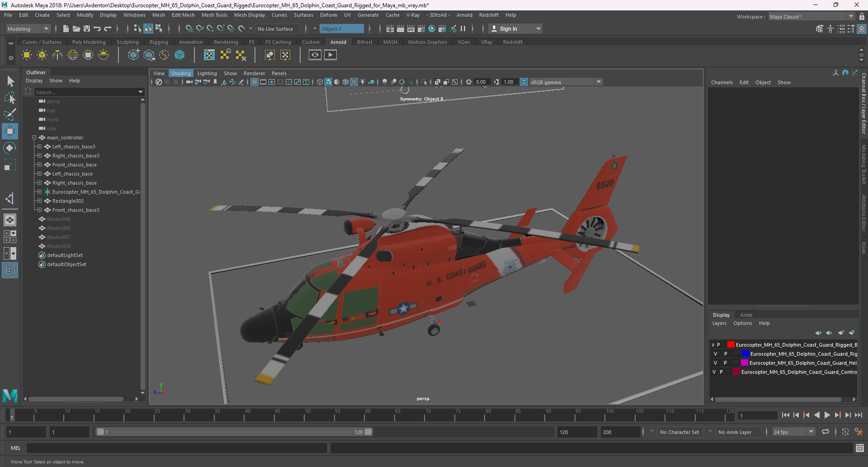Pick the Rotate tool

pos(10,148)
